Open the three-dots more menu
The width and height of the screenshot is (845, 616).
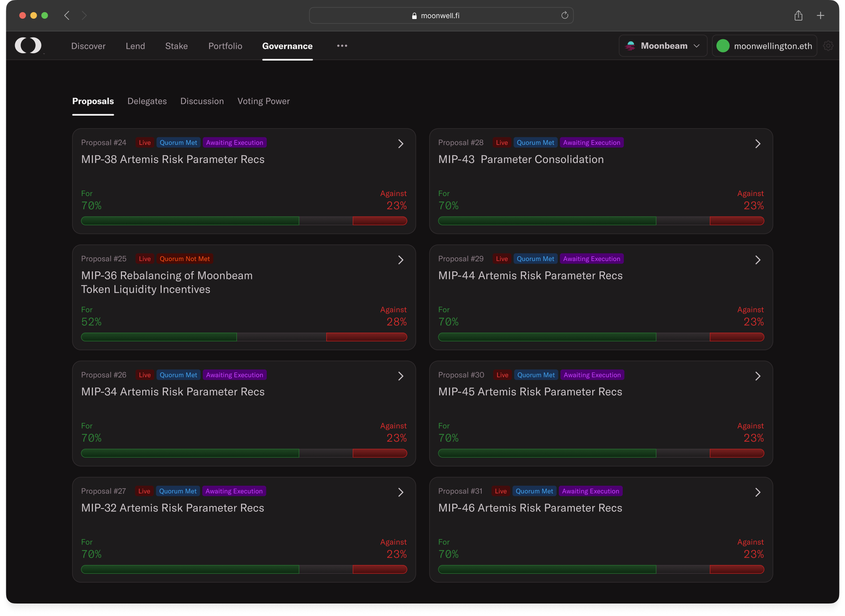point(342,46)
